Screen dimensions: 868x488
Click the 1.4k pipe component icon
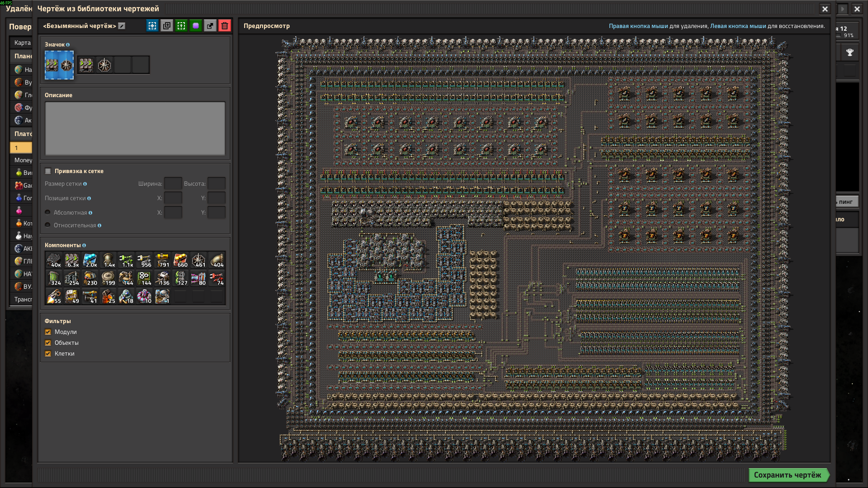pyautogui.click(x=108, y=260)
